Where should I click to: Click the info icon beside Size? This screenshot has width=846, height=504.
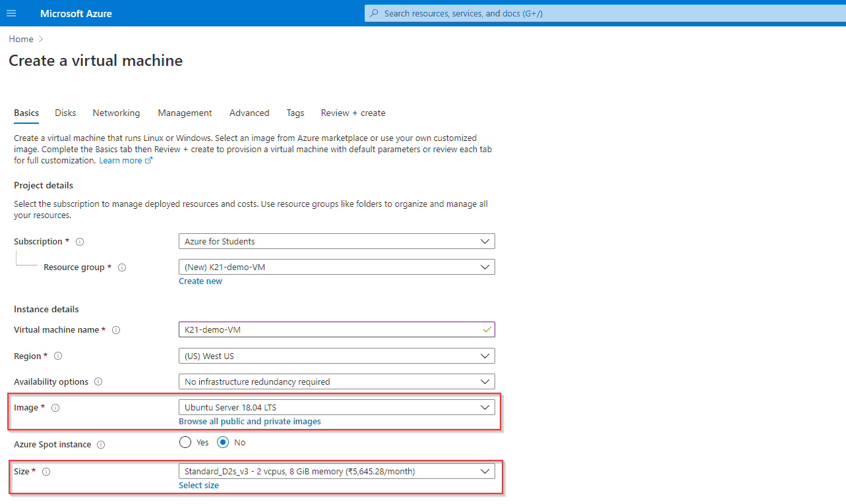click(44, 471)
